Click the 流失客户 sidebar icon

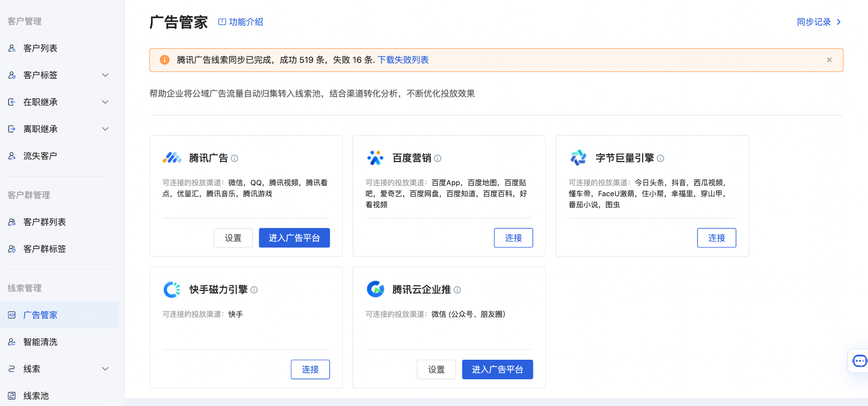[x=12, y=156]
